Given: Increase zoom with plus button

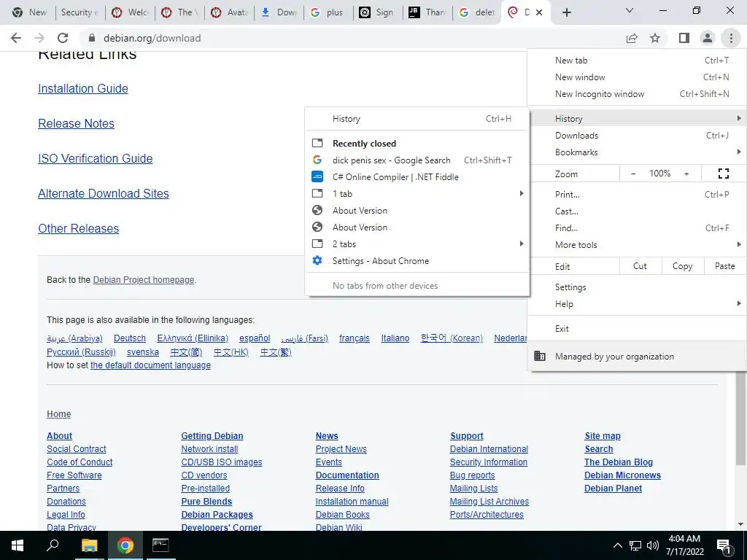Looking at the screenshot, I should pyautogui.click(x=686, y=174).
